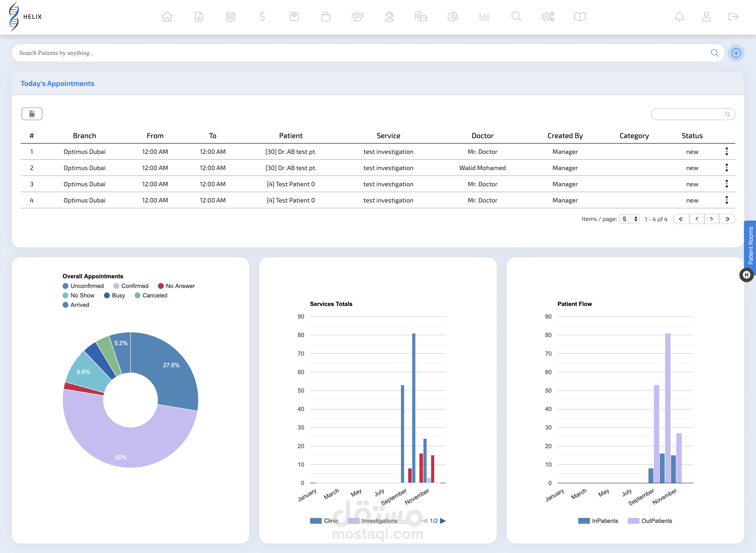Click the dollar sign billing icon
756x553 pixels.
click(x=262, y=16)
